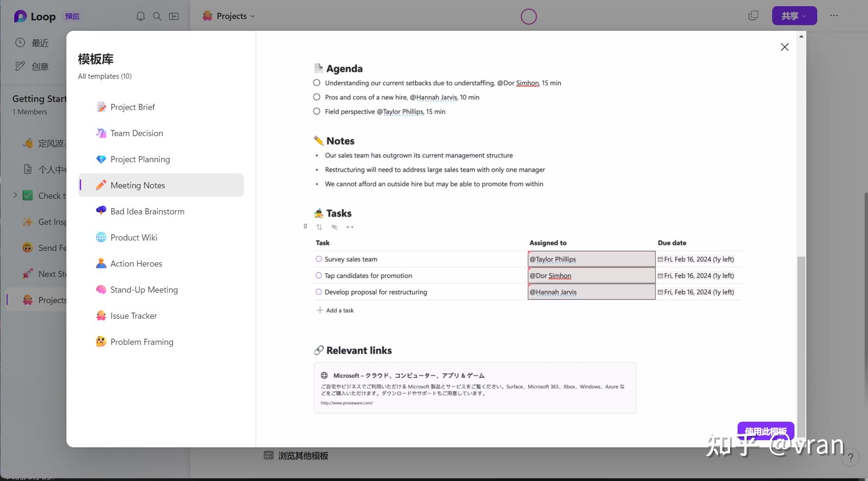Image resolution: width=868 pixels, height=481 pixels.
Task: Mark Survey sales team task complete
Action: pyautogui.click(x=319, y=259)
